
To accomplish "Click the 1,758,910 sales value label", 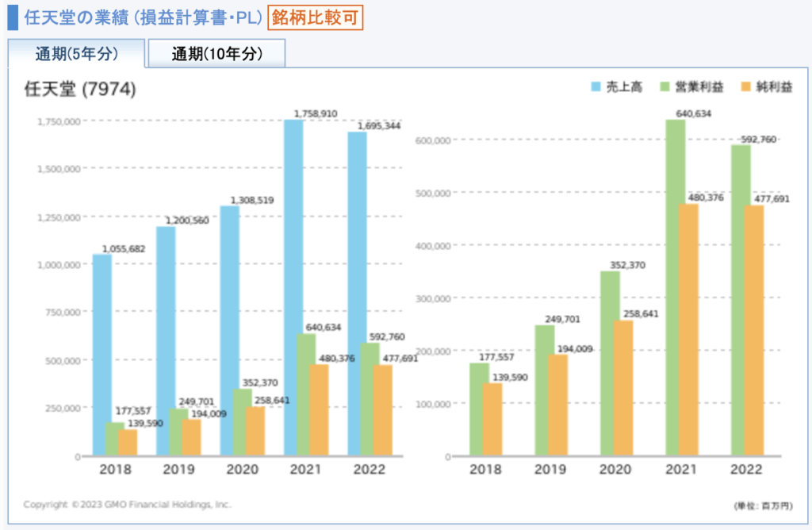I will (316, 113).
